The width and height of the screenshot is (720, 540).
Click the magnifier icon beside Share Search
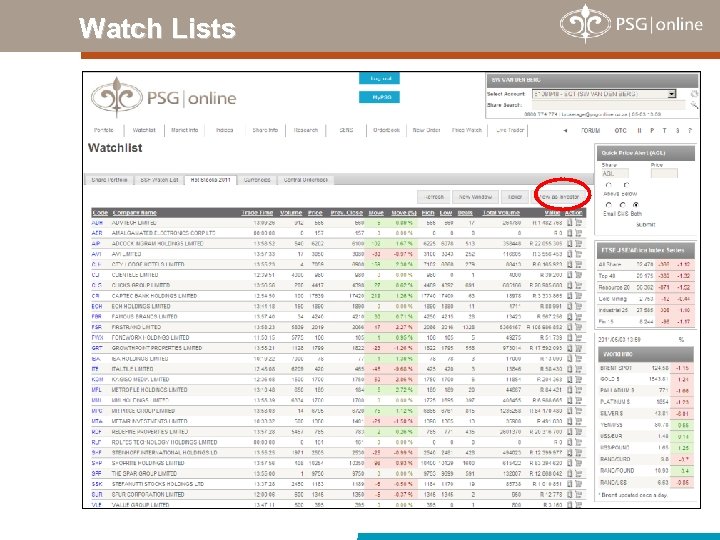click(694, 105)
